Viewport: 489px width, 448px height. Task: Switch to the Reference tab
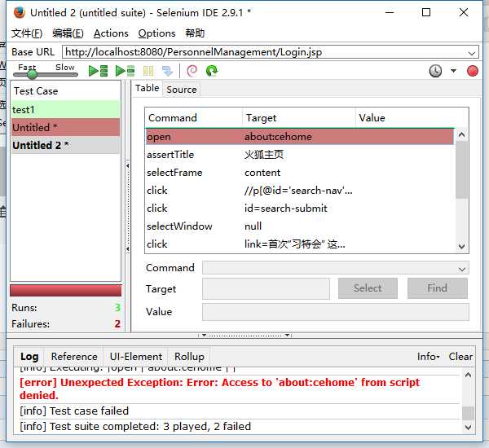[x=74, y=357]
